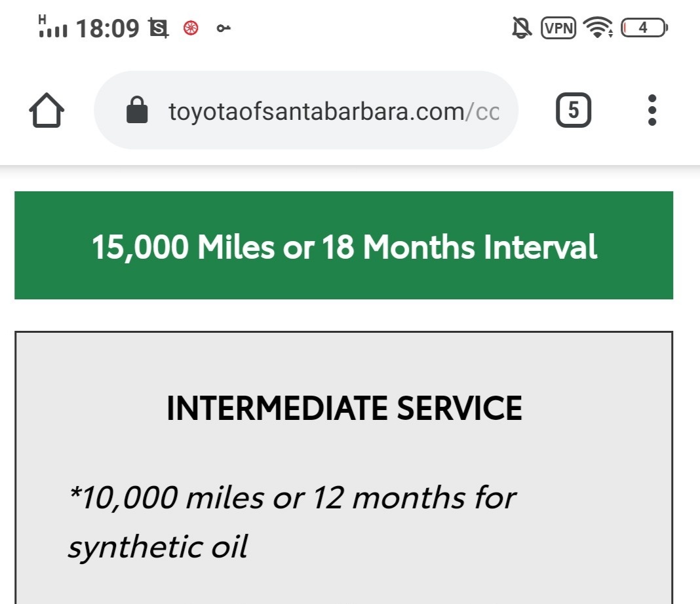Tap the INTERMEDIATE SERVICE heading
The height and width of the screenshot is (604, 700).
(344, 408)
